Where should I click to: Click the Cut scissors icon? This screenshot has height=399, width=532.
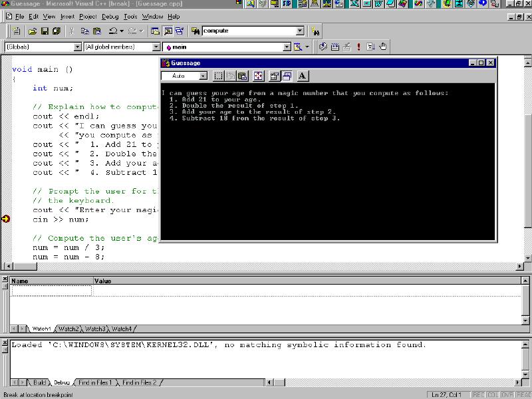72,31
